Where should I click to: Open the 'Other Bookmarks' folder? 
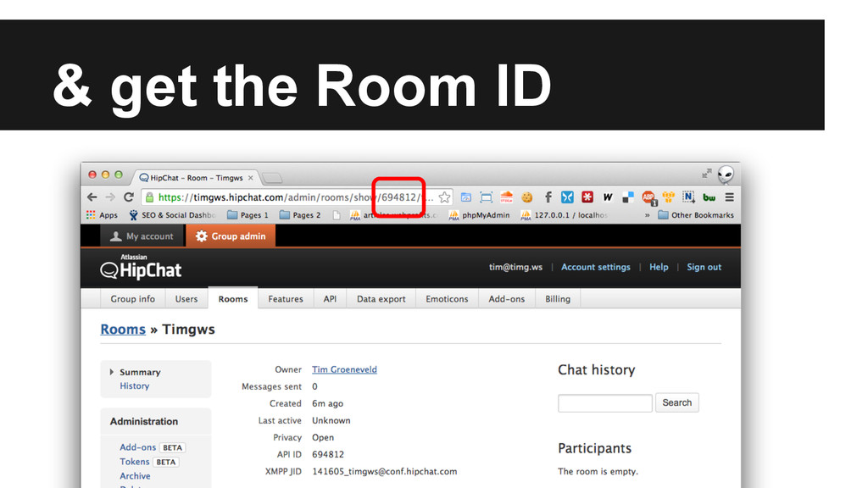[696, 215]
